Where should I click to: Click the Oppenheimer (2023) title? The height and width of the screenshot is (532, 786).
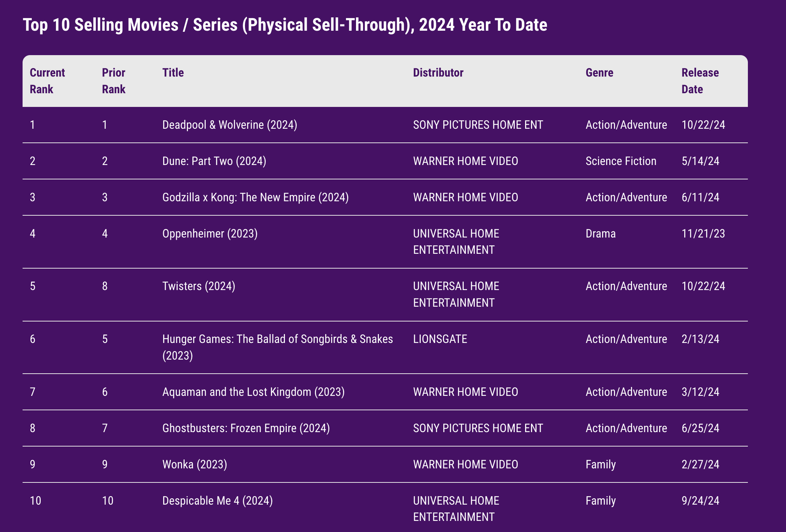pos(210,234)
